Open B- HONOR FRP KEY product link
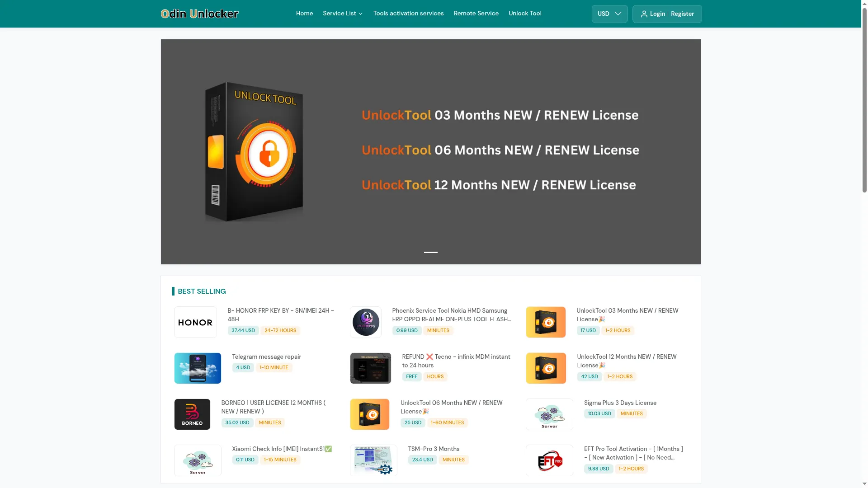This screenshot has height=488, width=868. tap(281, 315)
